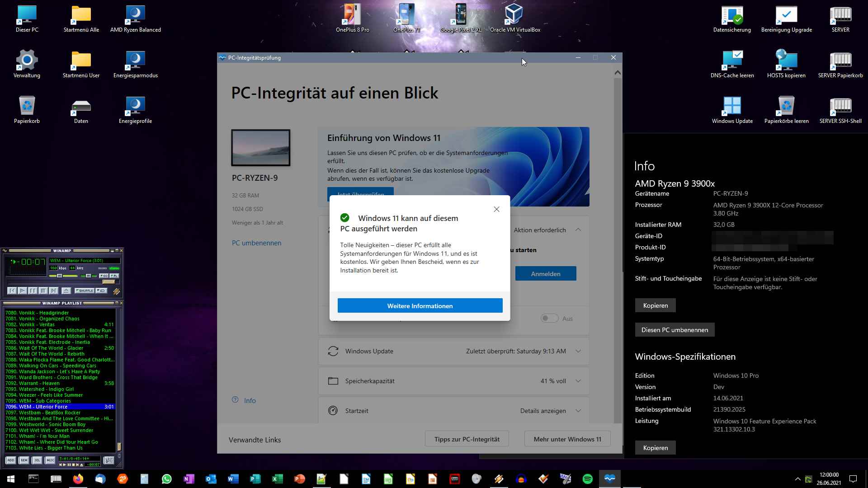Screen dimensions: 868x488
Task: Open Winamp playlist SEL menu
Action: coord(37,460)
